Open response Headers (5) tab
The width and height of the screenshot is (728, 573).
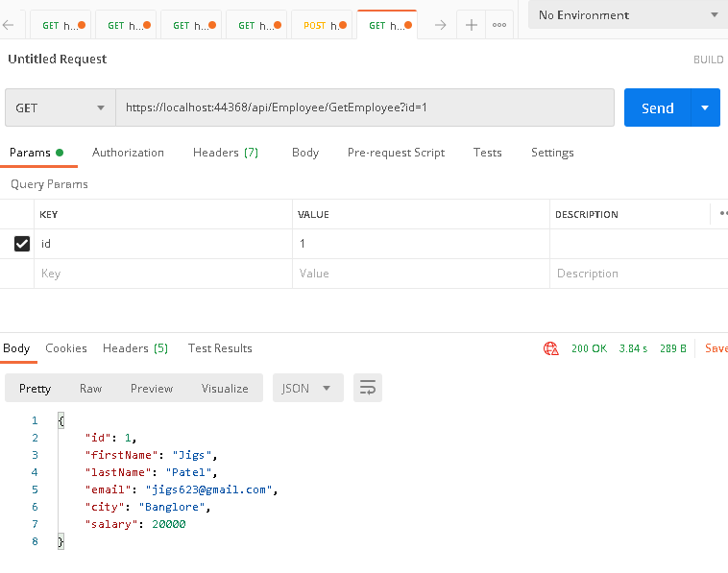coord(135,348)
